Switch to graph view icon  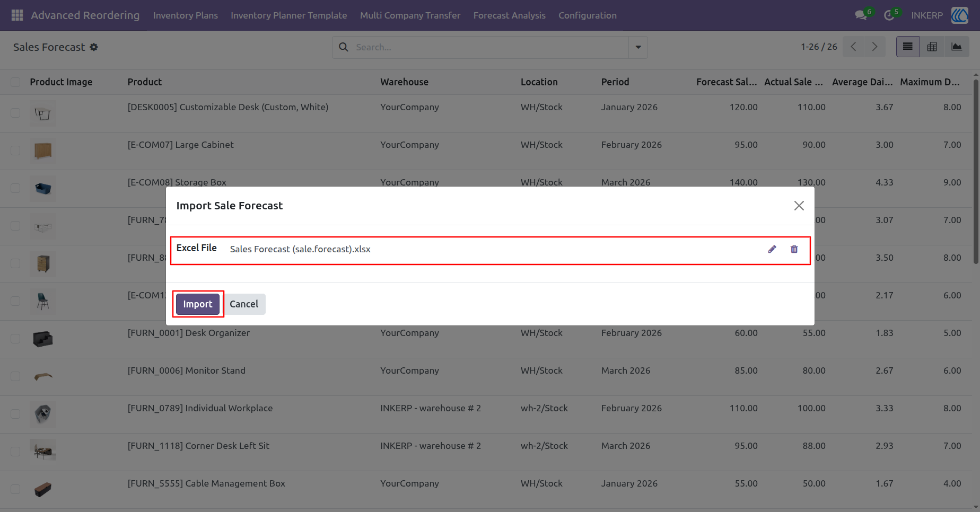pyautogui.click(x=957, y=47)
